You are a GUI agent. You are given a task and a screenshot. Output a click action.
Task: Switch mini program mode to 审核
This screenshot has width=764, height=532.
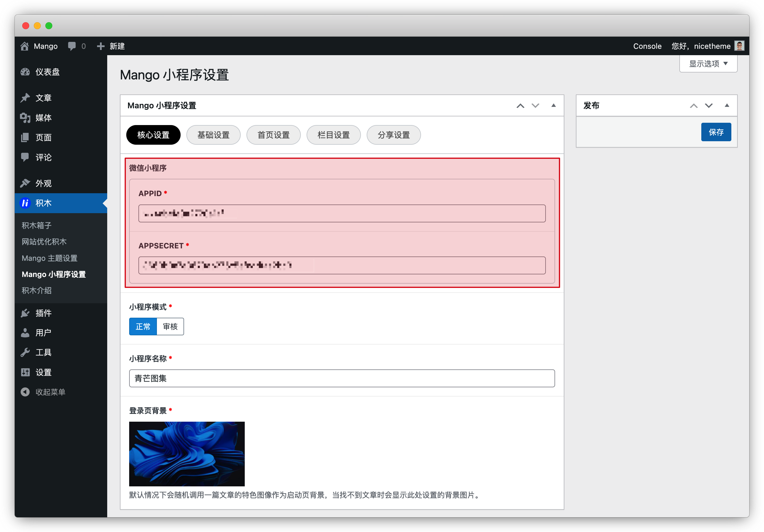(170, 327)
